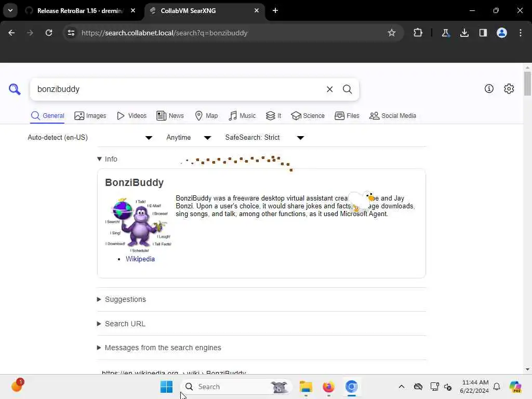Open the SearXNG About info icon
The height and width of the screenshot is (399, 532).
489,89
